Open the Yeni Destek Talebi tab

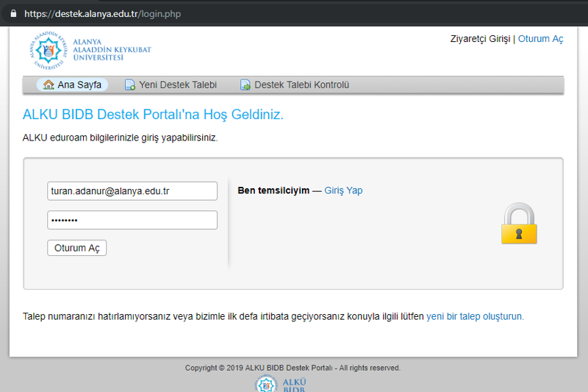[x=171, y=85]
